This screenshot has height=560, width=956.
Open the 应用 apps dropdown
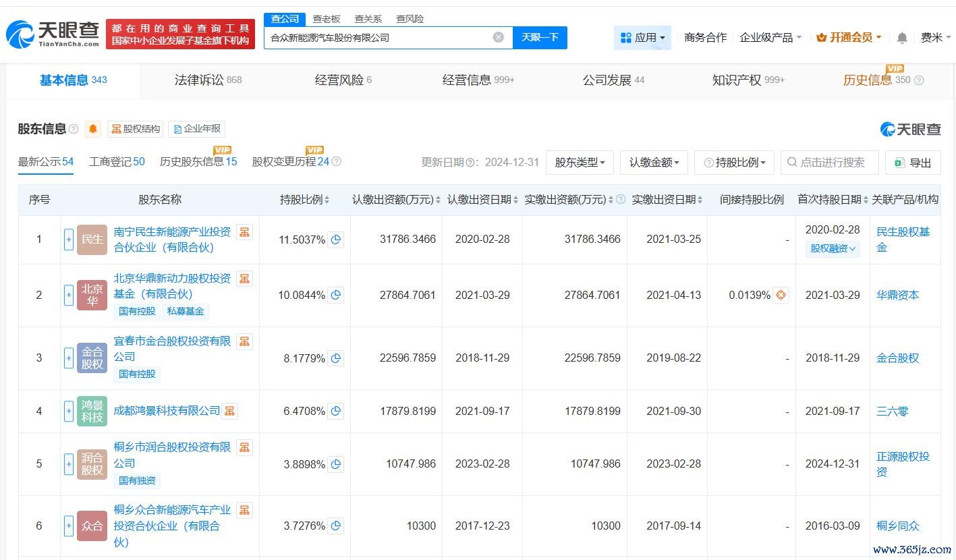642,38
